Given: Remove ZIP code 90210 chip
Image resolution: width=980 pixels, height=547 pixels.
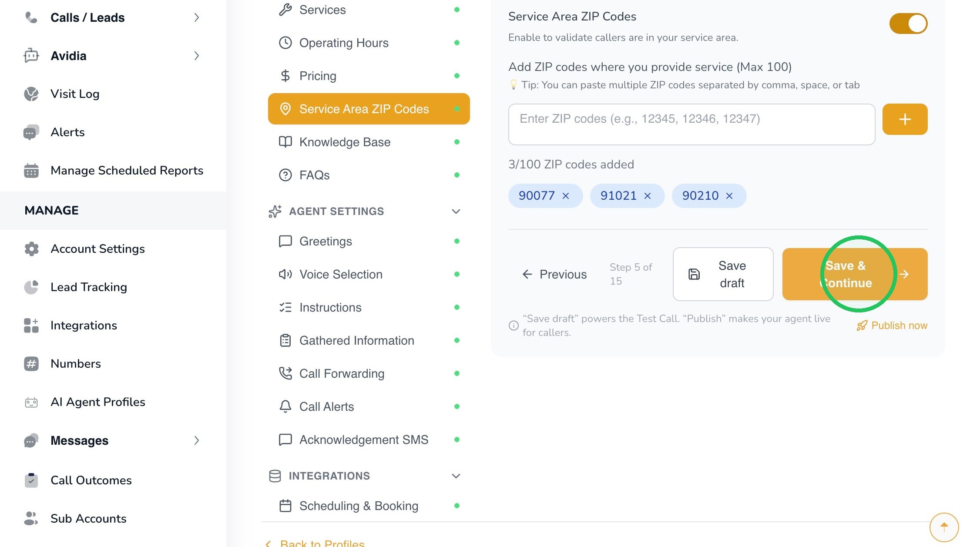Looking at the screenshot, I should point(729,196).
